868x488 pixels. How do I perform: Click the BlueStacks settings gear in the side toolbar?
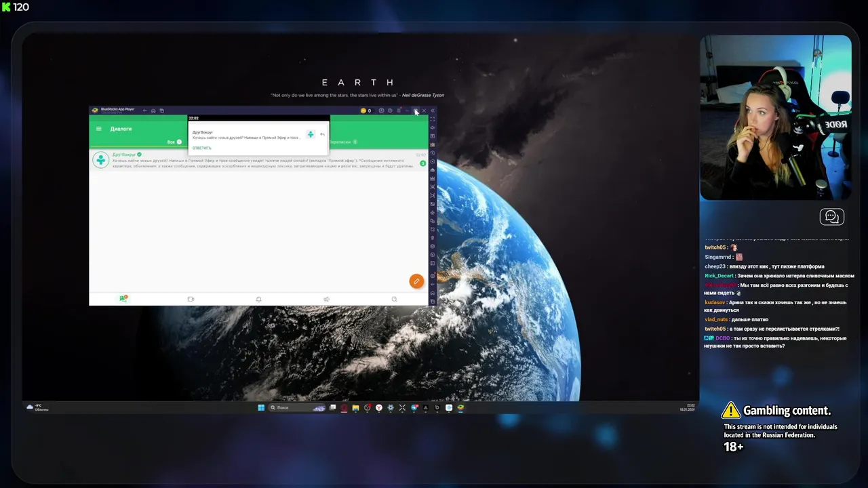tap(433, 276)
